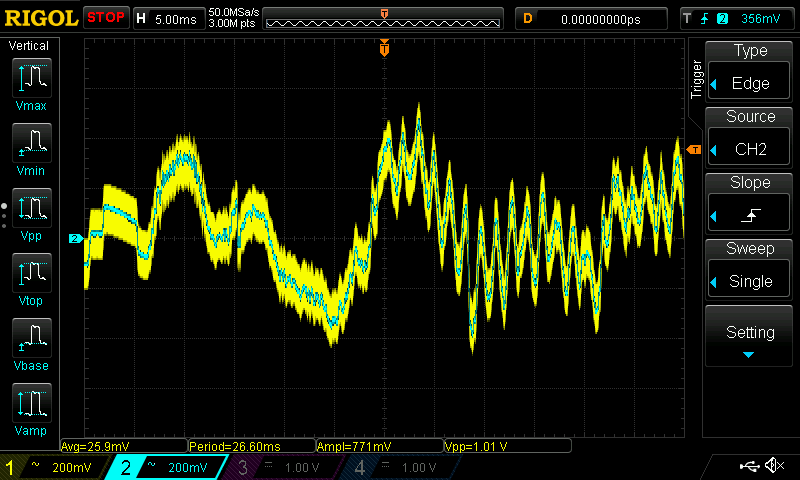Select the Vtop measurement icon
This screenshot has height=480, width=800.
[x=32, y=273]
